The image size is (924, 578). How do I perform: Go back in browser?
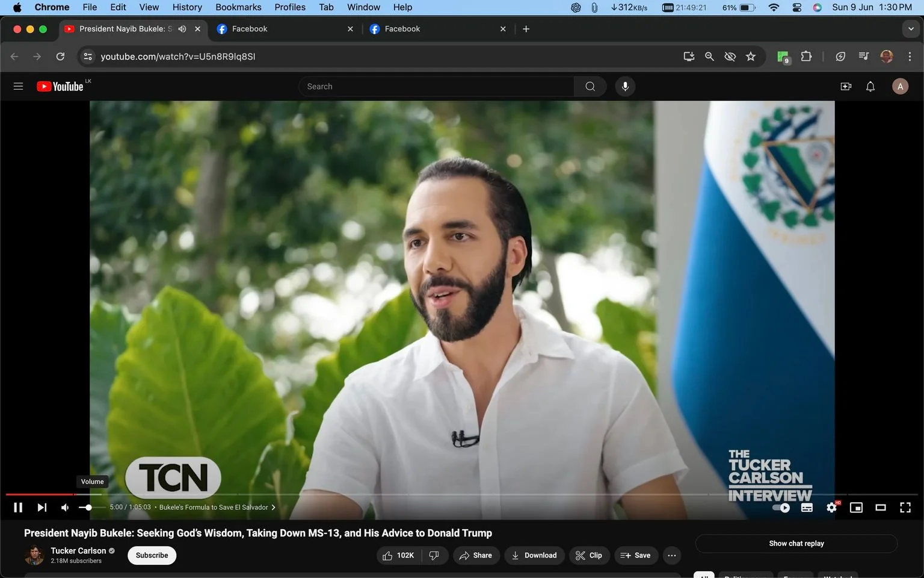[x=14, y=56]
